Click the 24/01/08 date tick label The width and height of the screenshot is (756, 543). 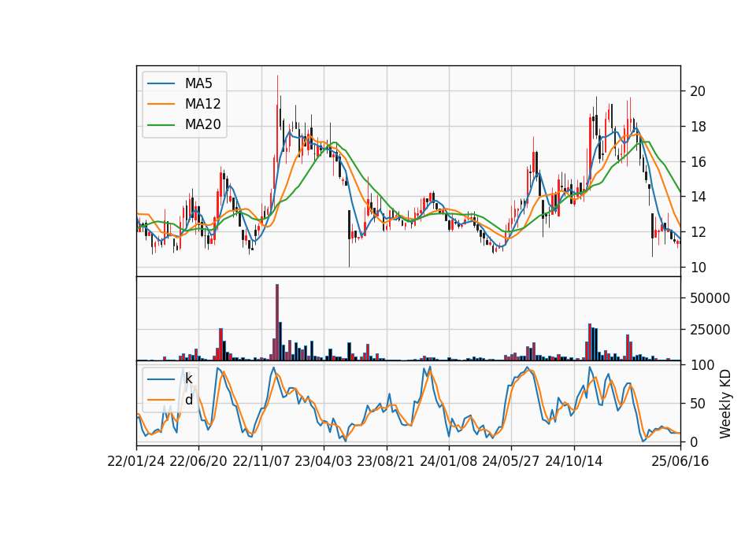click(449, 461)
